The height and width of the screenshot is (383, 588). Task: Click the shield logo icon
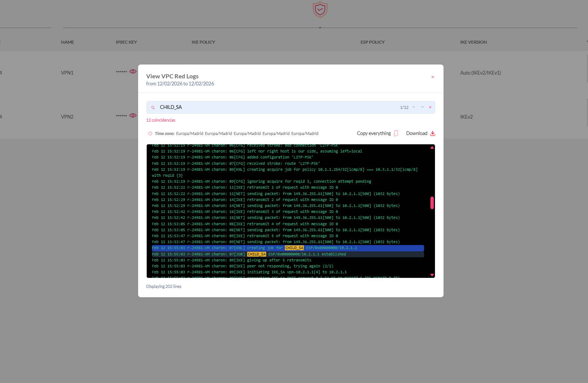click(320, 10)
